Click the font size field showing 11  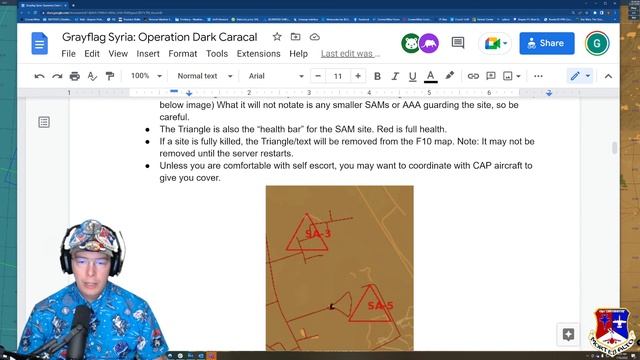click(x=338, y=76)
